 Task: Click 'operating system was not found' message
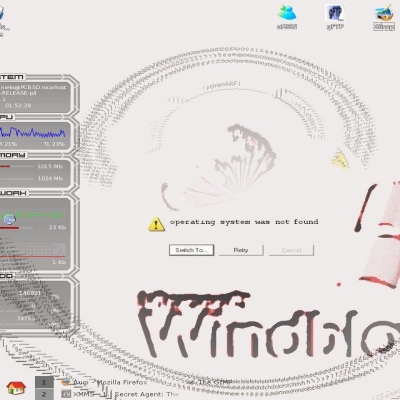(244, 222)
